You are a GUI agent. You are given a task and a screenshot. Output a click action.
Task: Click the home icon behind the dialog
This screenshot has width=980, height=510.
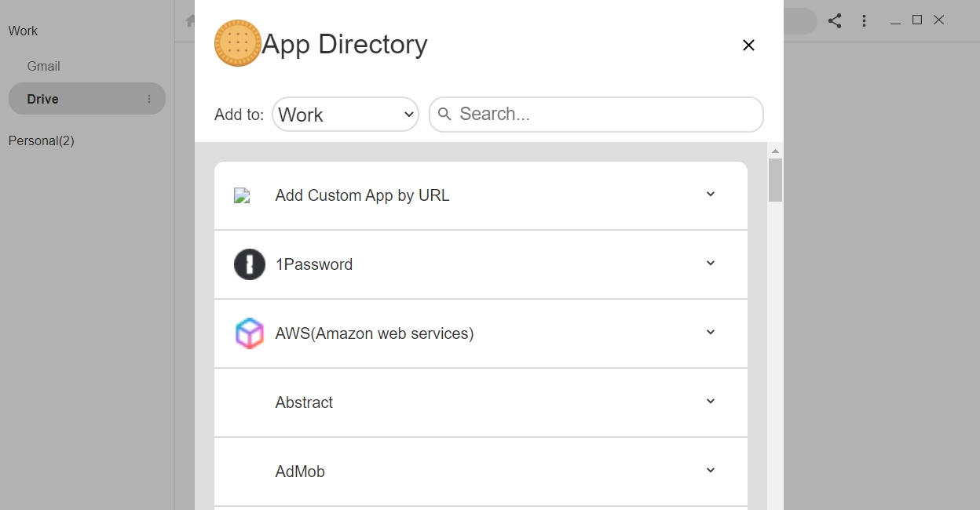tap(189, 21)
